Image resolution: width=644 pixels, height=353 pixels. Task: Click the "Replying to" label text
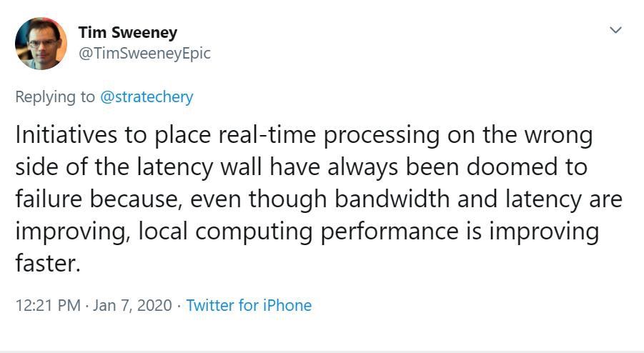click(x=55, y=97)
